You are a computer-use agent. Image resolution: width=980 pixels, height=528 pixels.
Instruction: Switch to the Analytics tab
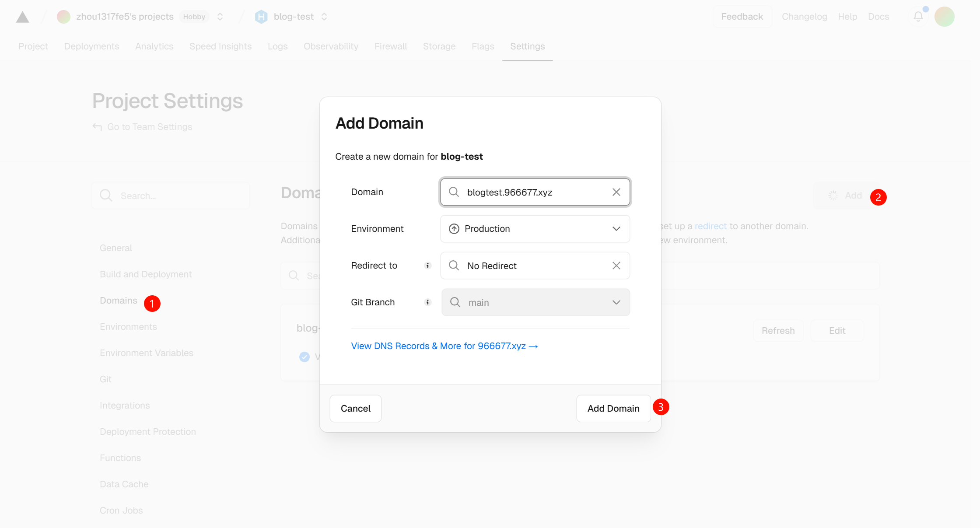pos(154,46)
